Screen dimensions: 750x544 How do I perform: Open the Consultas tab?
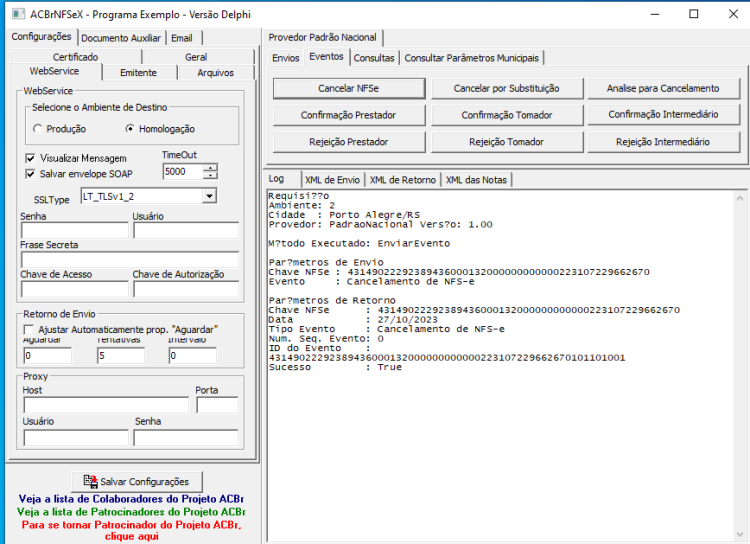coord(374,58)
